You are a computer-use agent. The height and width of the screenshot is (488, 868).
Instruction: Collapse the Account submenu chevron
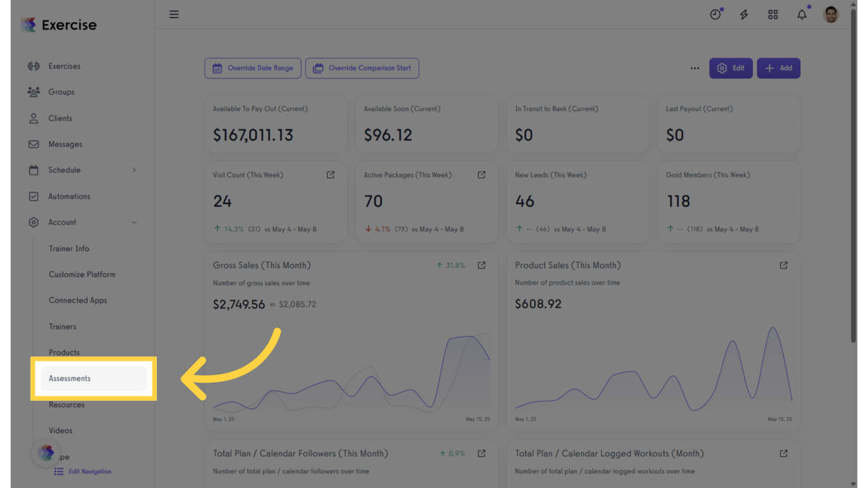click(134, 222)
